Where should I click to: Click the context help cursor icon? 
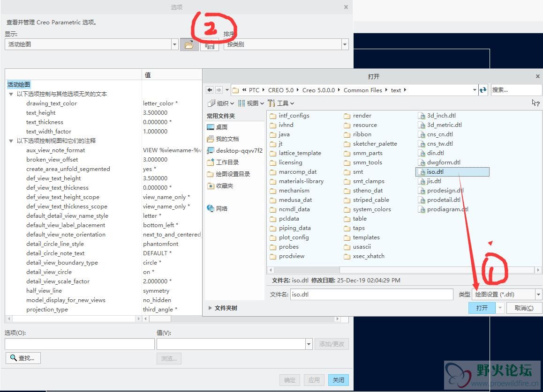click(x=535, y=103)
